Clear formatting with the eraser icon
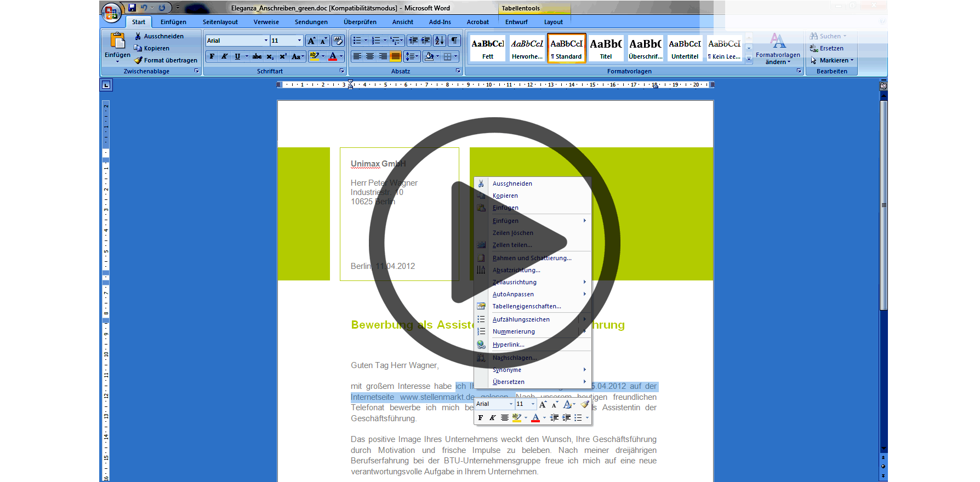 (338, 41)
